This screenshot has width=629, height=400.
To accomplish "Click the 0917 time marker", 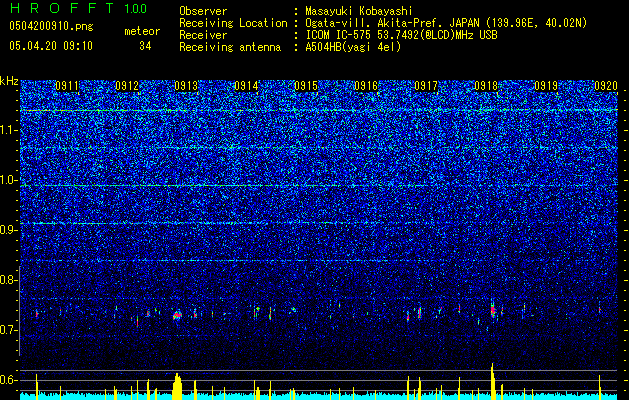I will 426,86.
